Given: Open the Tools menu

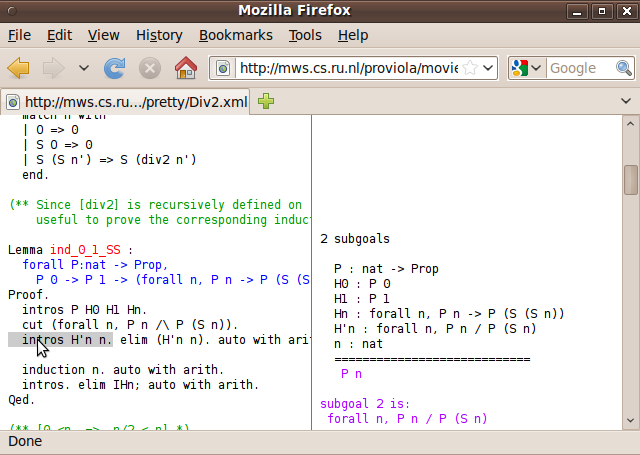Looking at the screenshot, I should coord(305,35).
